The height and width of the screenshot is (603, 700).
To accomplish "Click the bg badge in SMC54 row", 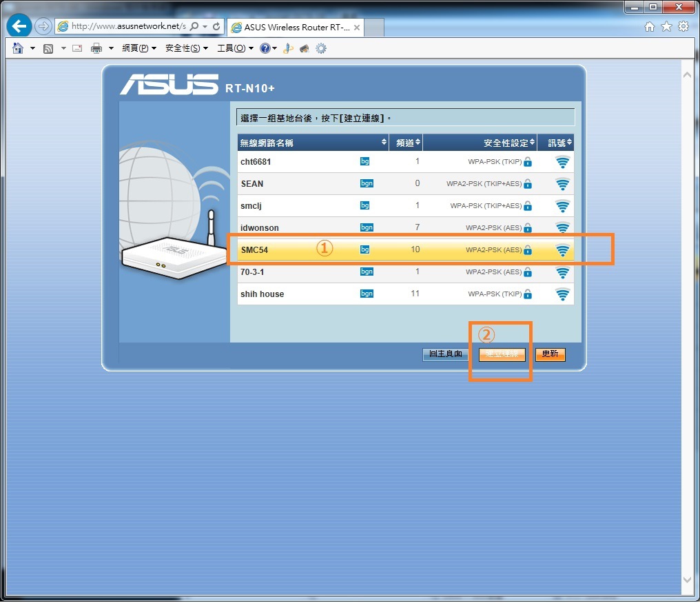I will (x=364, y=249).
